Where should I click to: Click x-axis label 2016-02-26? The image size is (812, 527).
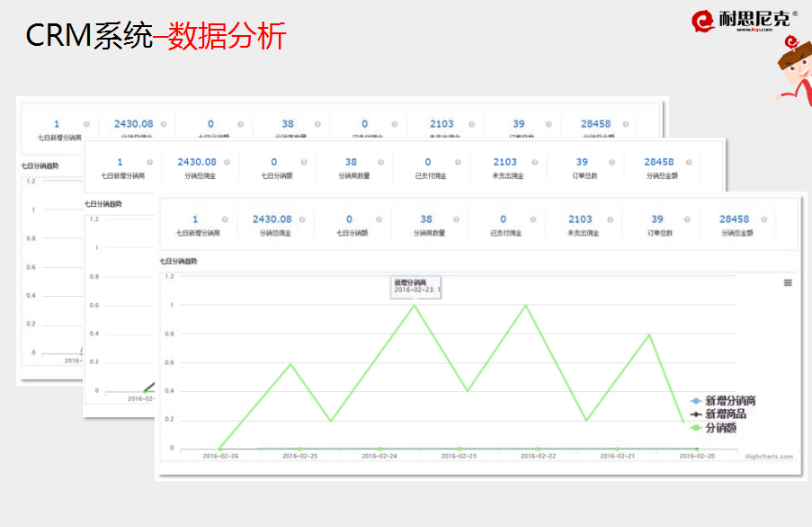[x=220, y=456]
